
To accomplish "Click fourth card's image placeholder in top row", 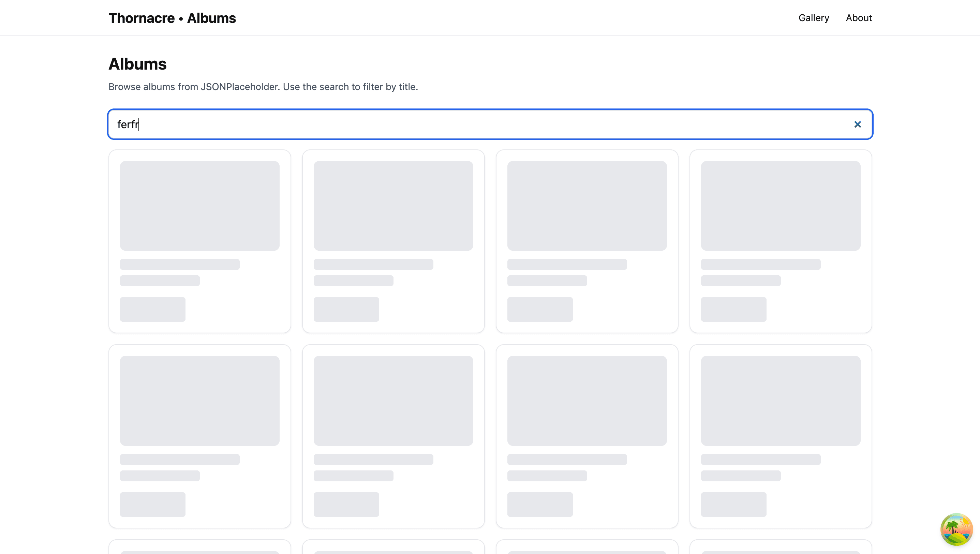I will click(x=780, y=205).
